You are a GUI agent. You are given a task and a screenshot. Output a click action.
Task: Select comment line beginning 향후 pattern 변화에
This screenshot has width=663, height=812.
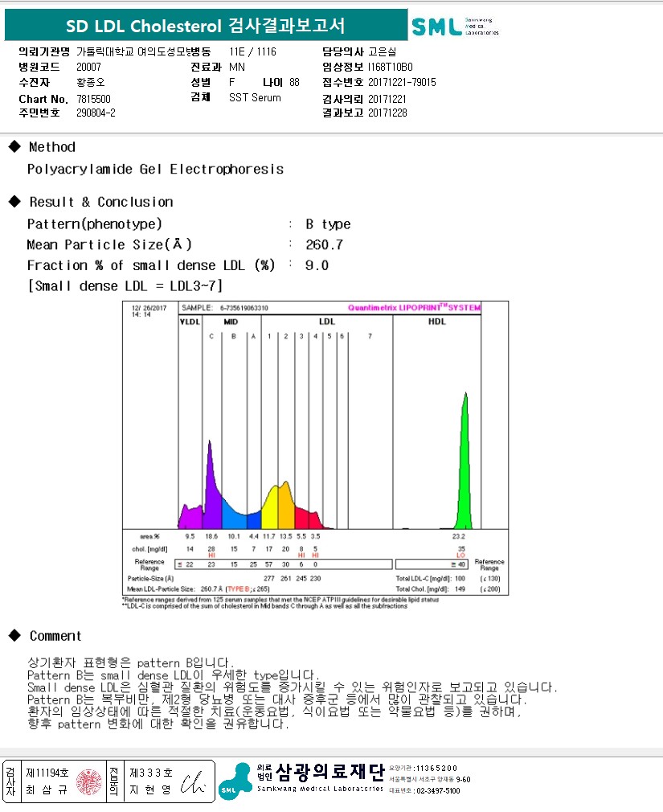click(158, 724)
